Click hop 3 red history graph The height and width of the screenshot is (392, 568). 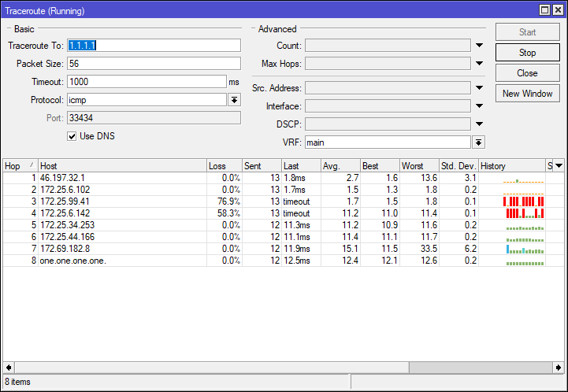523,202
